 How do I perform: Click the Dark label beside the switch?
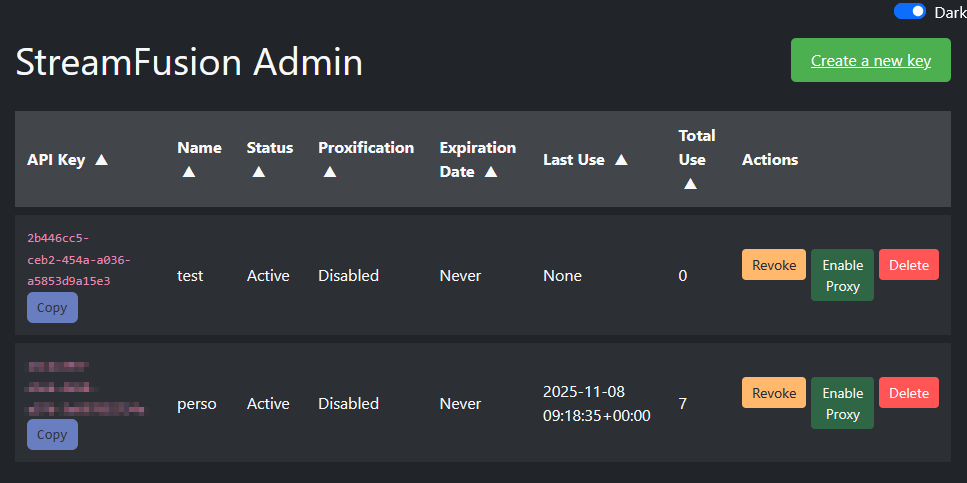(x=950, y=12)
